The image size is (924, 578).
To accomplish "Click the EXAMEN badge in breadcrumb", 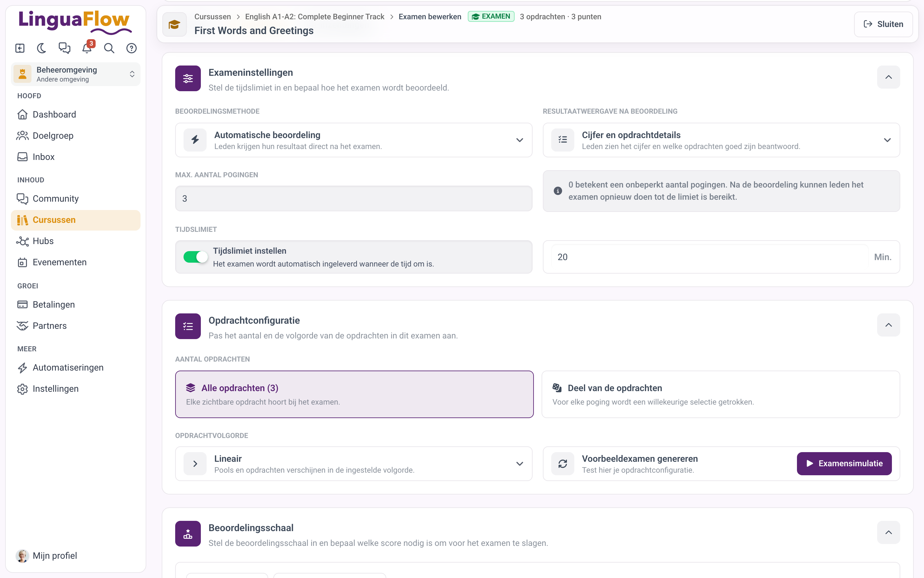I will point(491,16).
